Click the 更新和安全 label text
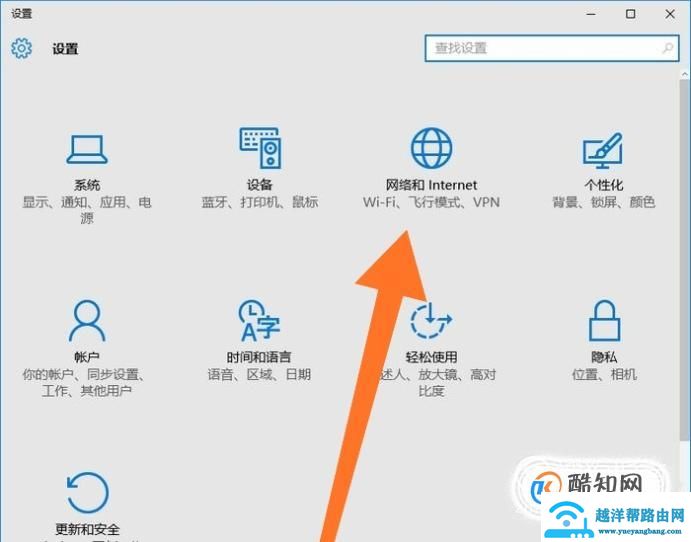 pyautogui.click(x=87, y=529)
